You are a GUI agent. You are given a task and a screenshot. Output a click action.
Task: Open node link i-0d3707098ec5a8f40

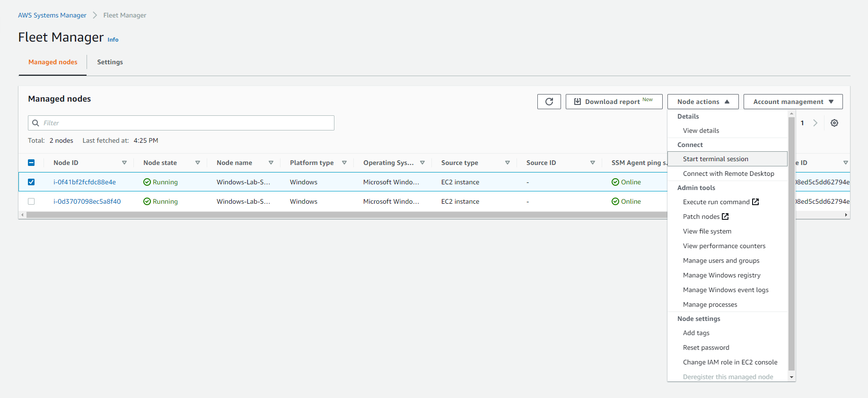click(87, 201)
